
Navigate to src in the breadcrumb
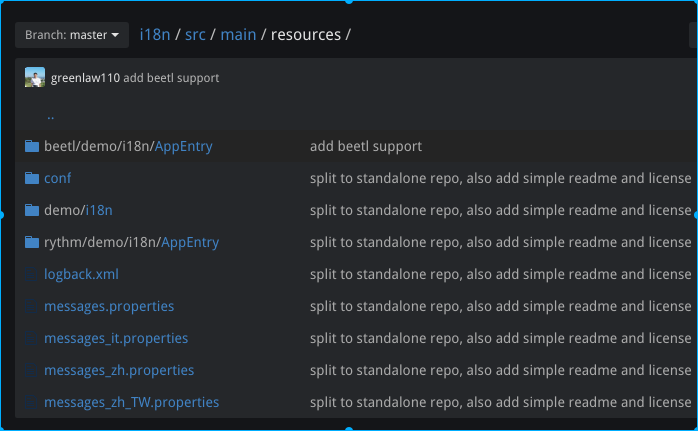coord(195,35)
